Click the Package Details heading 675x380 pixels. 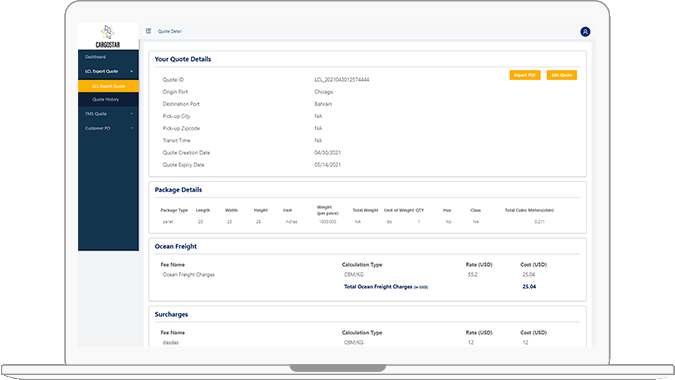point(178,190)
